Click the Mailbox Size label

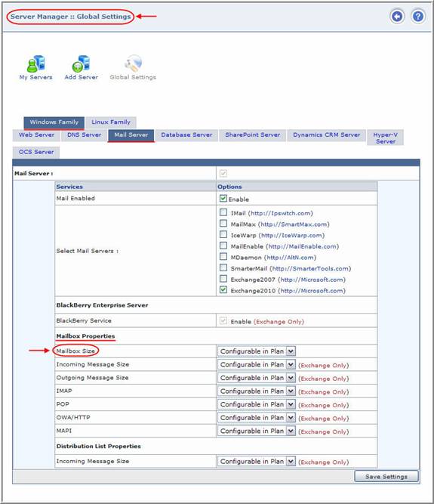click(75, 351)
